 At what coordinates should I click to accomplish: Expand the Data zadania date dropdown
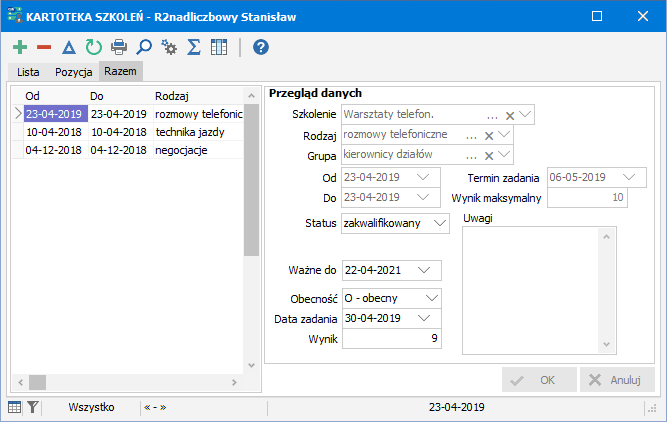pos(425,318)
